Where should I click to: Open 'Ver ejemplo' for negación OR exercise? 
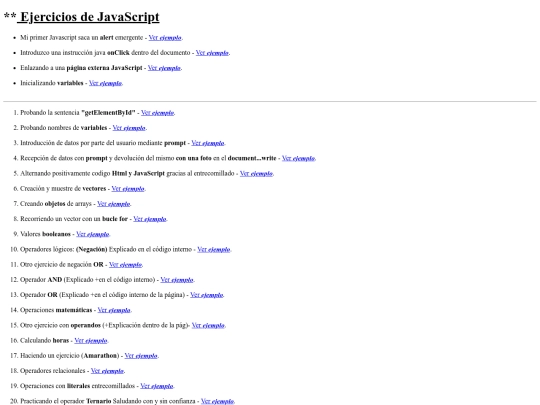tap(125, 264)
